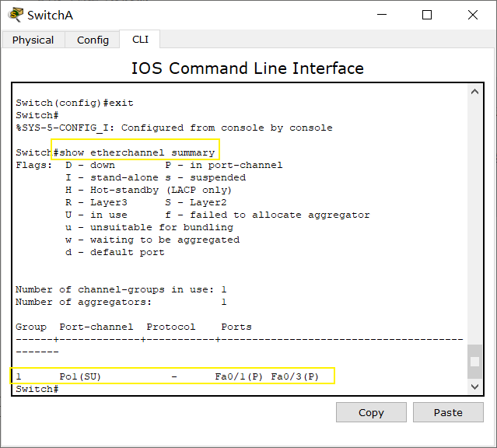497x448 pixels.
Task: Click the 'U - in use' flag text
Action: 96,215
